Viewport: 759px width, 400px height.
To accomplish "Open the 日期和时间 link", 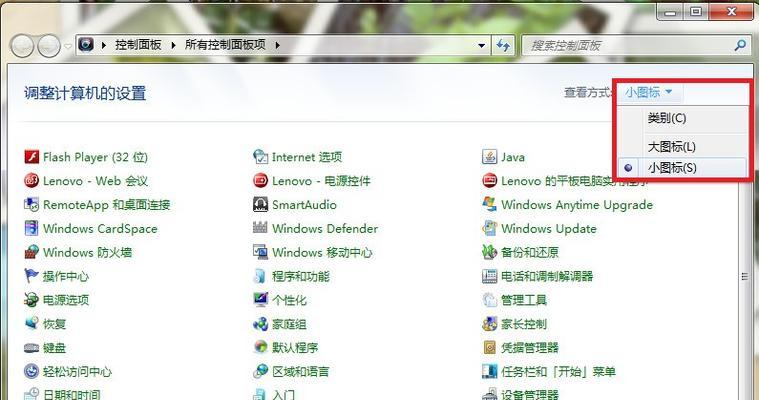I will tap(72, 394).
